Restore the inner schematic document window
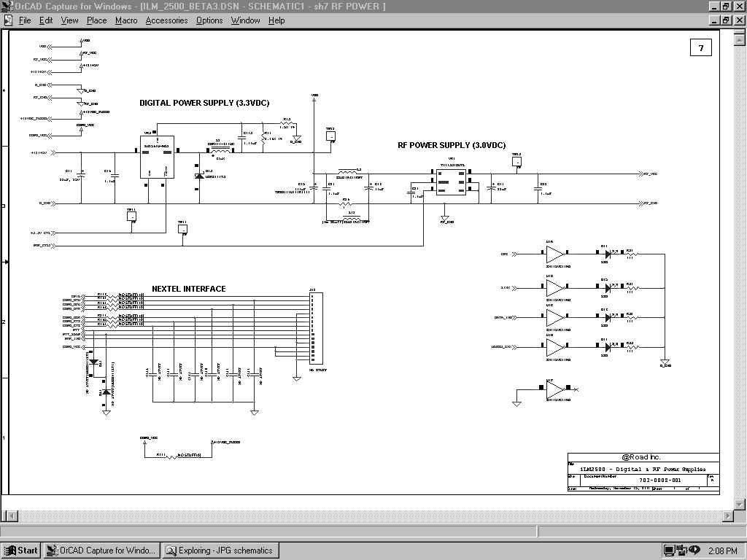 click(x=726, y=20)
